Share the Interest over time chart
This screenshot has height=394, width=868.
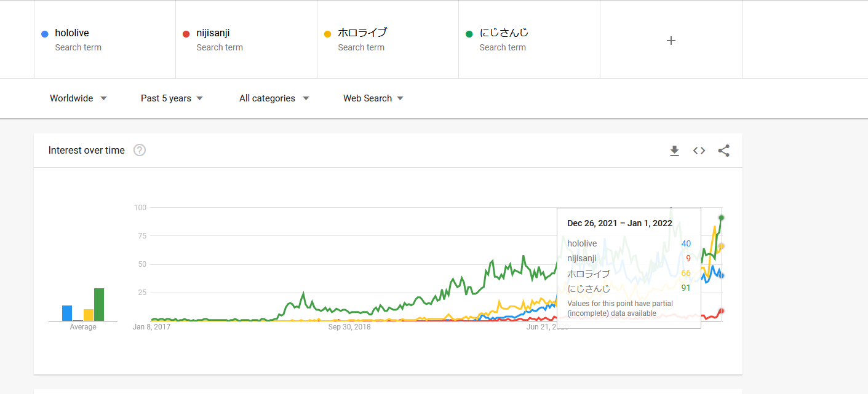[723, 151]
